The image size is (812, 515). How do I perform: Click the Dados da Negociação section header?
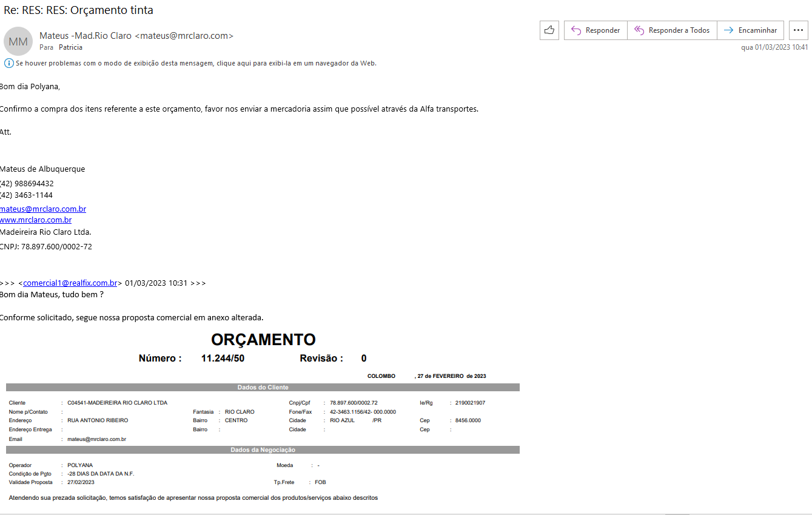coord(263,450)
